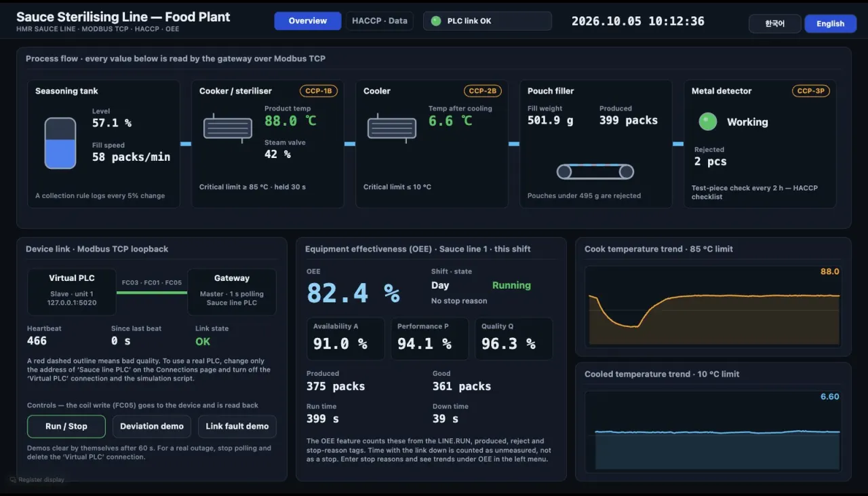This screenshot has height=496, width=868.
Task: Click the product temp 88.0 ℃ value
Action: pos(290,121)
